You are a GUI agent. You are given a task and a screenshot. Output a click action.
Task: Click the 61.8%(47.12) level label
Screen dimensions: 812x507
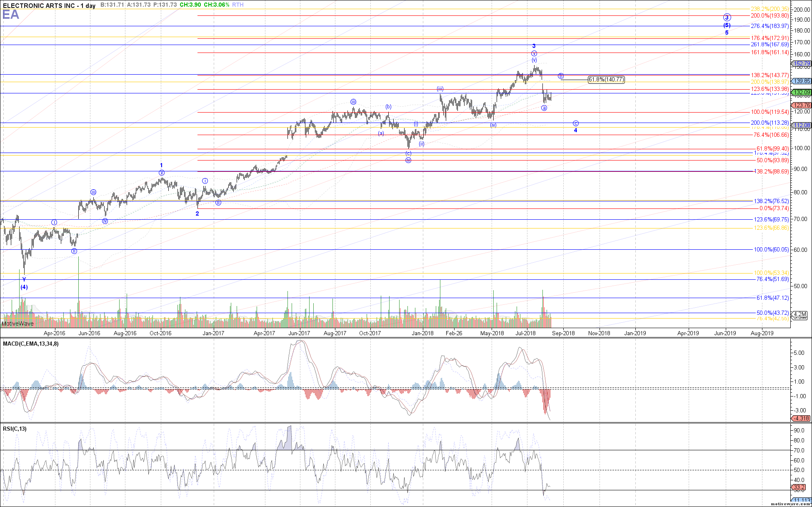click(x=773, y=298)
